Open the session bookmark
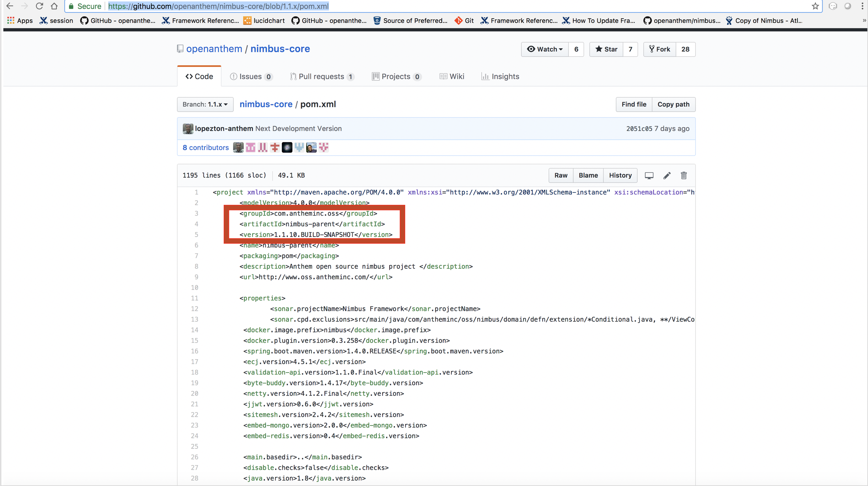Screen dimensions: 868x486 (x=56, y=20)
